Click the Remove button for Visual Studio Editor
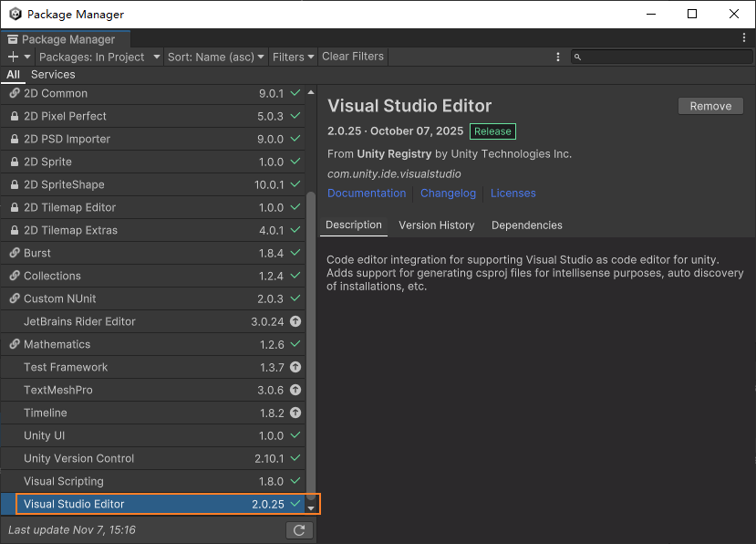 pyautogui.click(x=710, y=106)
